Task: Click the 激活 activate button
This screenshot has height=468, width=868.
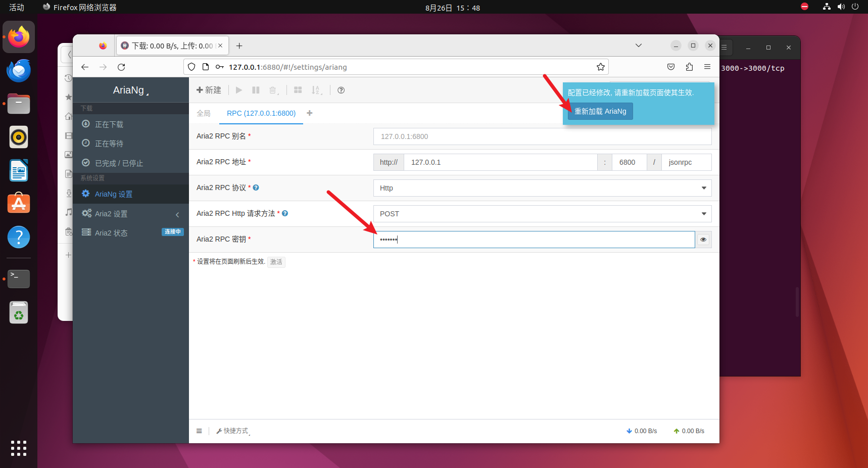Action: coord(276,262)
